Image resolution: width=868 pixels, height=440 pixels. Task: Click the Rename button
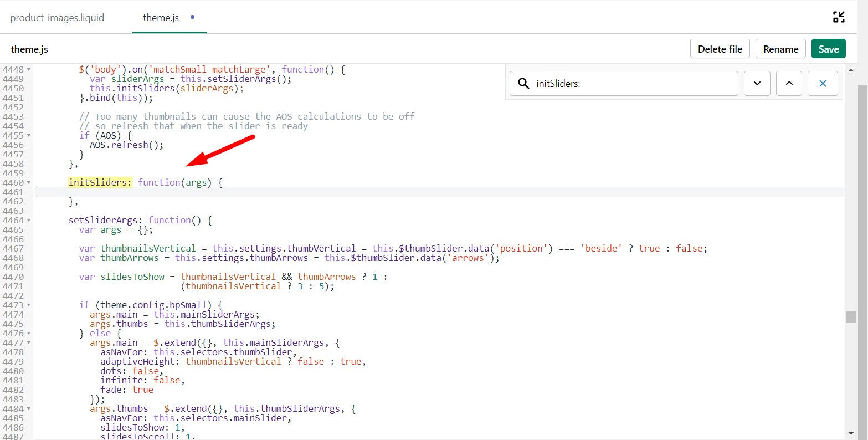[x=780, y=49]
